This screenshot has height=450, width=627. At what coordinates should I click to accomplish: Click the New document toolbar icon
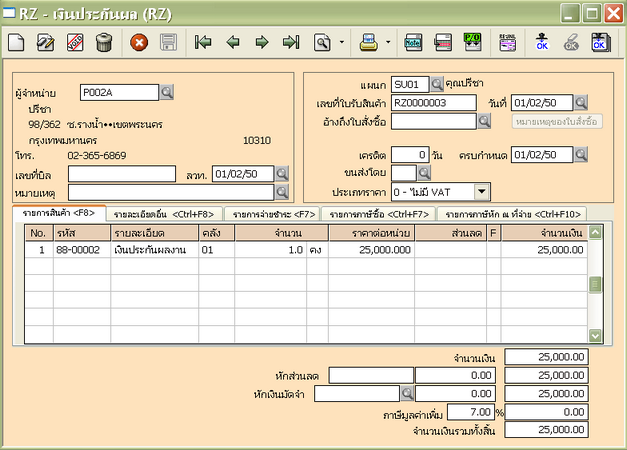(17, 43)
